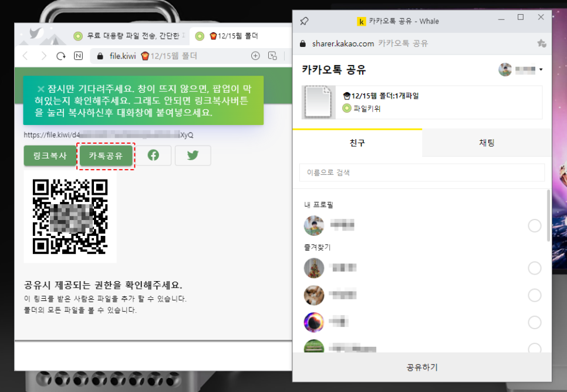Viewport: 567px width, 392px height.
Task: Click the file thumbnail in the share preview
Action: (318, 102)
